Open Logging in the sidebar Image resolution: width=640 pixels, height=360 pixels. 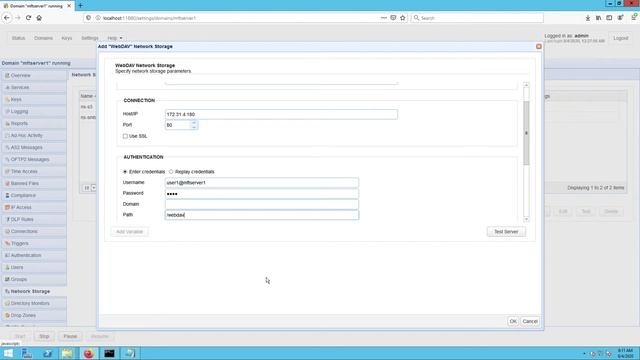pos(34,111)
